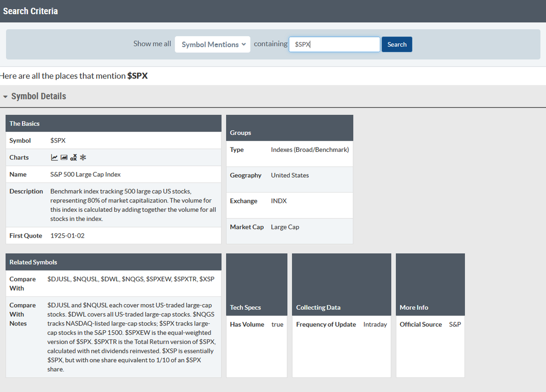Viewport: 546px width, 392px height.
Task: Select the name S&P 500 Large Cap Index
Action: tap(85, 174)
